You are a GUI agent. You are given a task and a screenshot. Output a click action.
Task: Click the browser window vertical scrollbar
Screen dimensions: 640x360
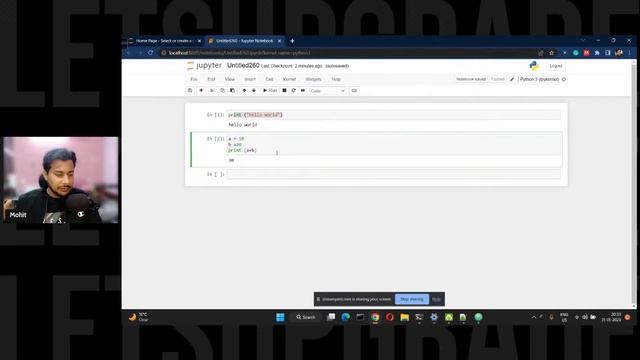point(634,184)
